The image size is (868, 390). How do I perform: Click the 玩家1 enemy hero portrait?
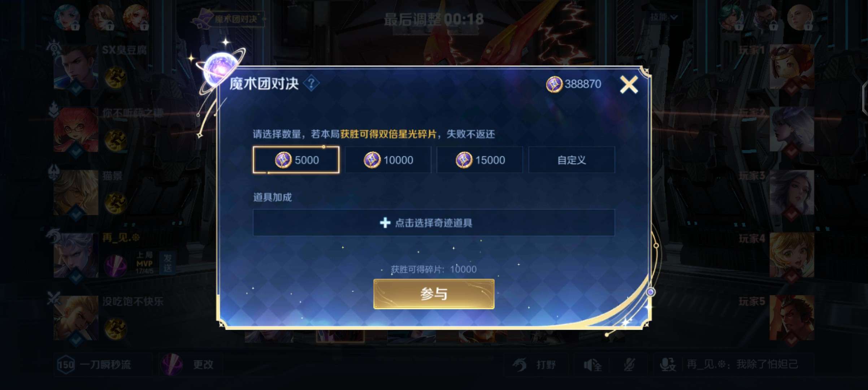coord(792,67)
